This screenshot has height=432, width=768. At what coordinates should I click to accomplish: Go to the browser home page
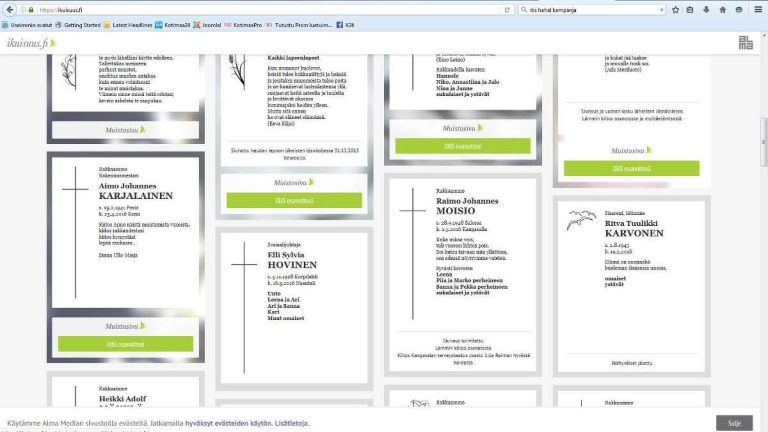tap(722, 10)
